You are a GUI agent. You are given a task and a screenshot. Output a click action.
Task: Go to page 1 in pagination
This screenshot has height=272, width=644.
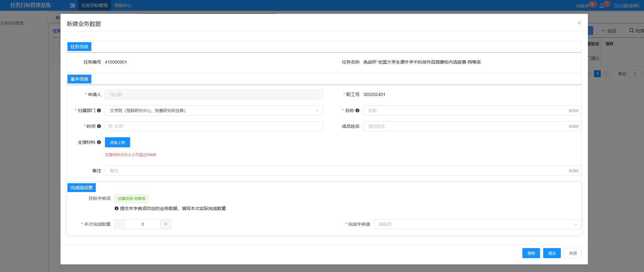click(597, 74)
